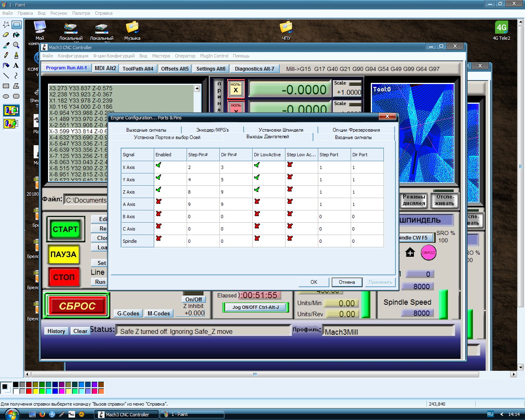Pick the black palette color
This screenshot has height=420, width=525.
(x=16, y=385)
